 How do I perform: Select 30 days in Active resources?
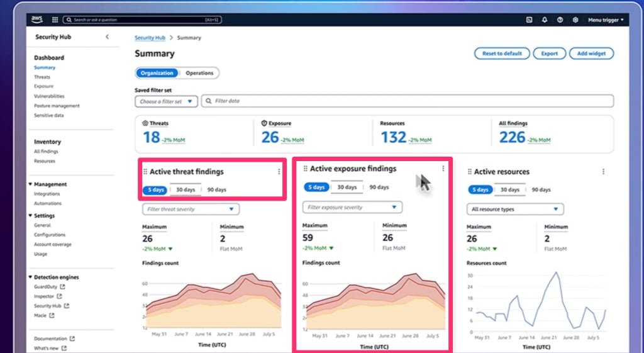point(510,190)
